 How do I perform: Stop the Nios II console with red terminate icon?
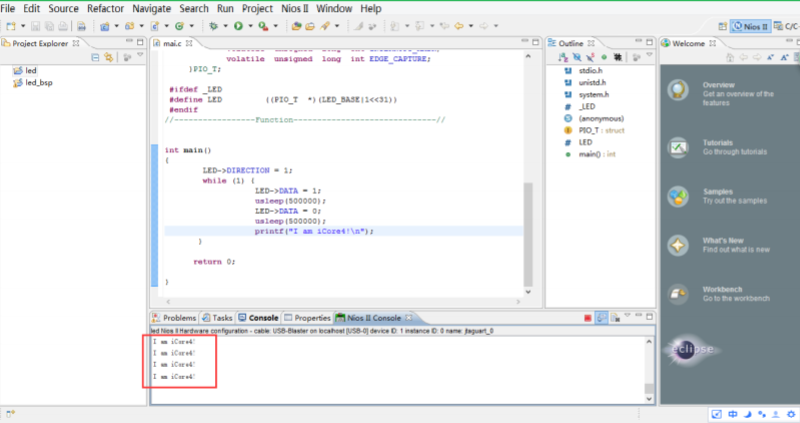click(x=587, y=318)
